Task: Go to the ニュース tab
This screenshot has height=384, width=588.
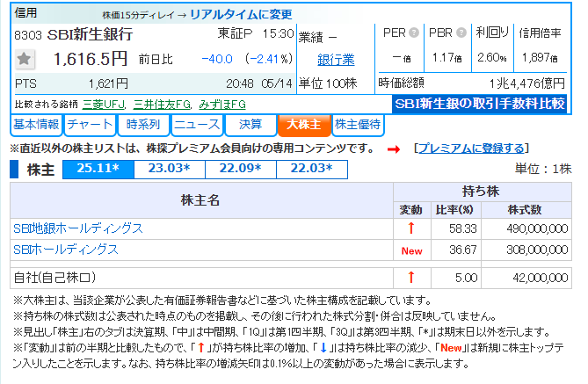Action: point(197,125)
